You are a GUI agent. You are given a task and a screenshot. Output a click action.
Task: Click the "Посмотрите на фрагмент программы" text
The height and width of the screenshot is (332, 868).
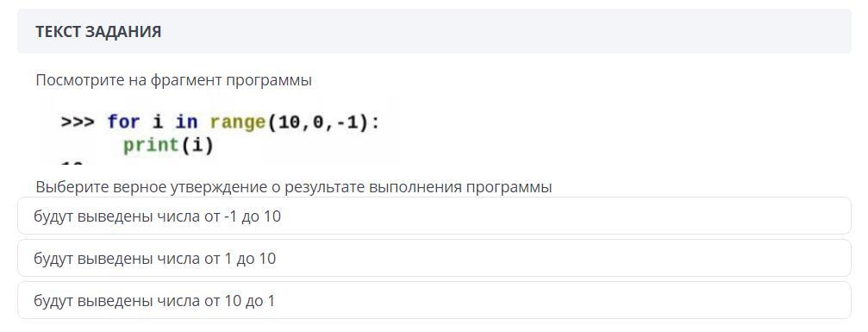[x=174, y=80]
